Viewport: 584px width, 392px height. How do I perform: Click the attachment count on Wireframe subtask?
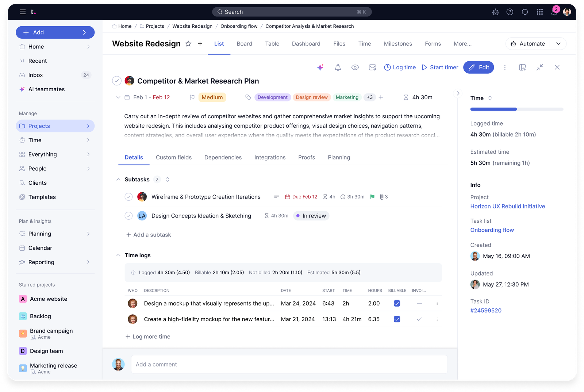point(384,197)
